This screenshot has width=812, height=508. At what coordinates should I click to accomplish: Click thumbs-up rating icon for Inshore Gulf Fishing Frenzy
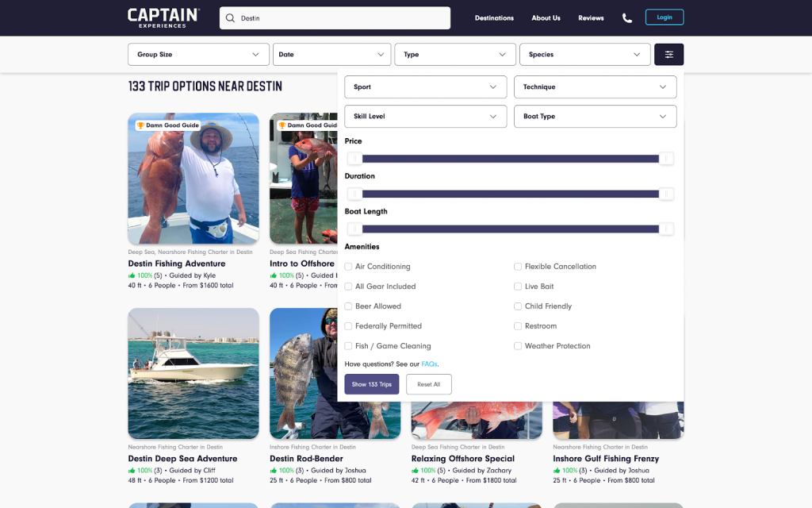pos(557,471)
